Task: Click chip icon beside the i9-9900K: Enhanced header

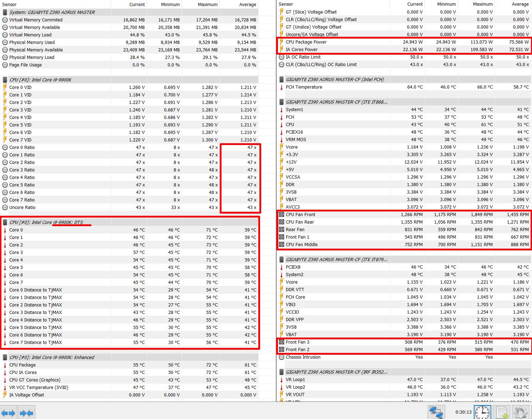Action: [x=5, y=357]
